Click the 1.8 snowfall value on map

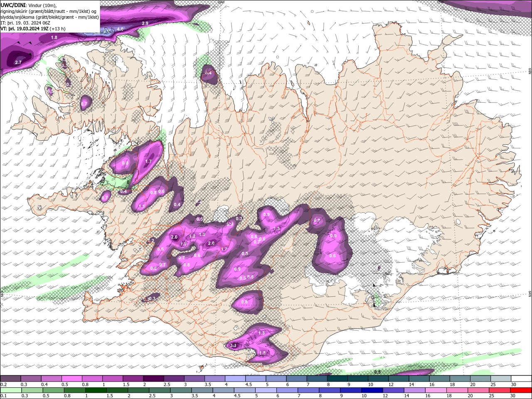(54, 37)
